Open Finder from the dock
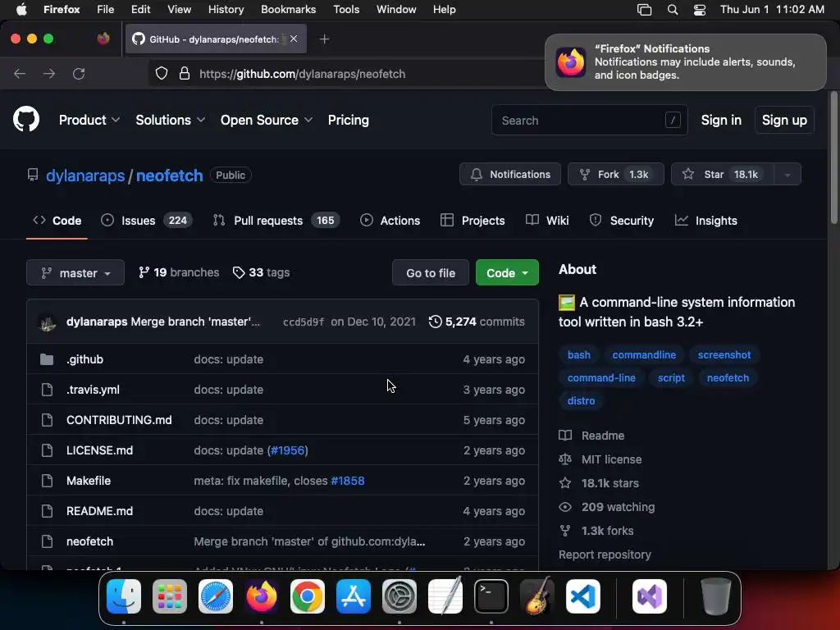840x630 pixels. click(x=124, y=596)
